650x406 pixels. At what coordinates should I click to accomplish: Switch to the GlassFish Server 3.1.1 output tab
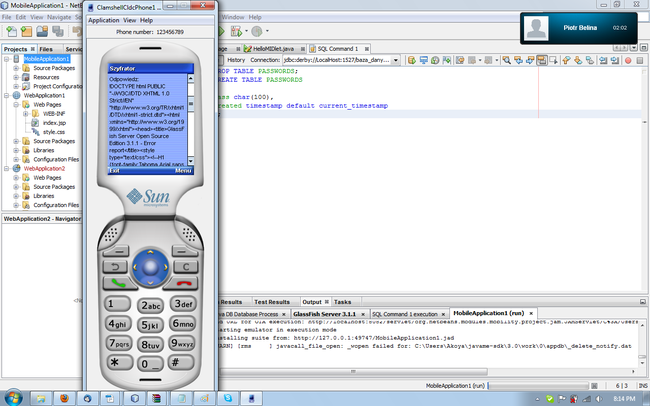318,313
